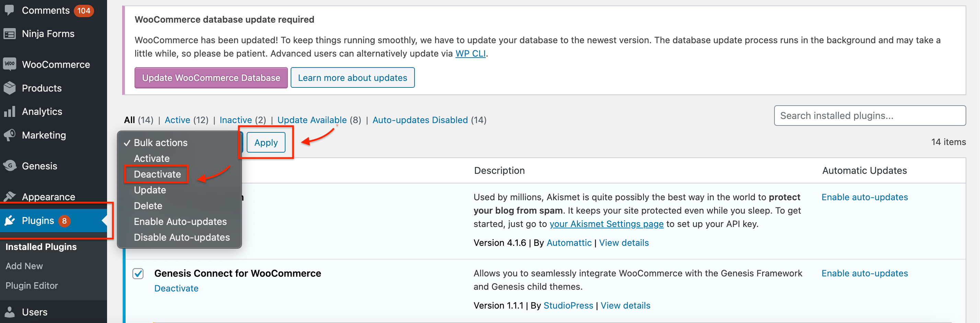This screenshot has width=980, height=323.
Task: Open the Installed Plugins menu item
Action: tap(41, 247)
